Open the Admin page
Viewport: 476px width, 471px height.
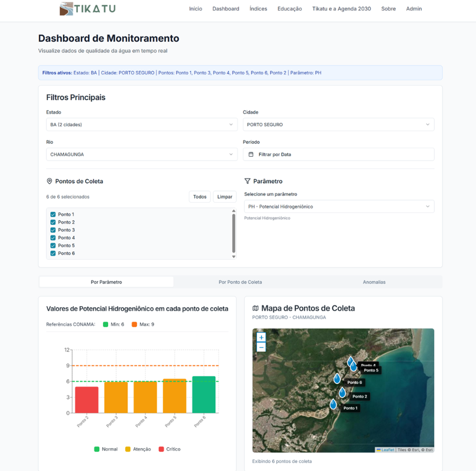pos(414,9)
